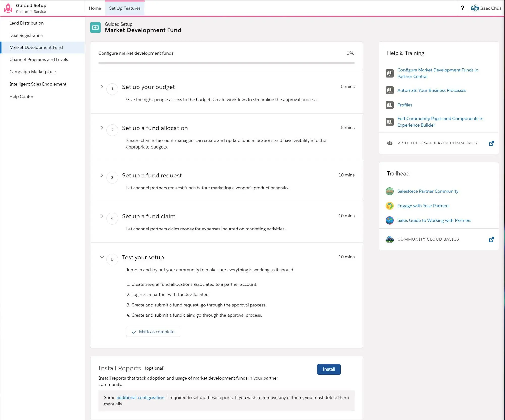Click the Trailblazer Community people icon
This screenshot has height=420, width=505.
(x=389, y=143)
